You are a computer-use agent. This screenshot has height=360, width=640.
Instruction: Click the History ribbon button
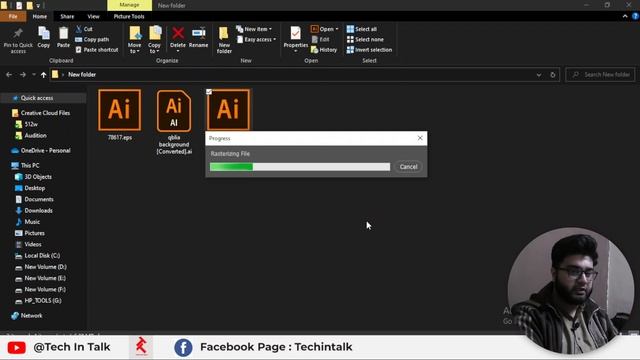tap(324, 50)
